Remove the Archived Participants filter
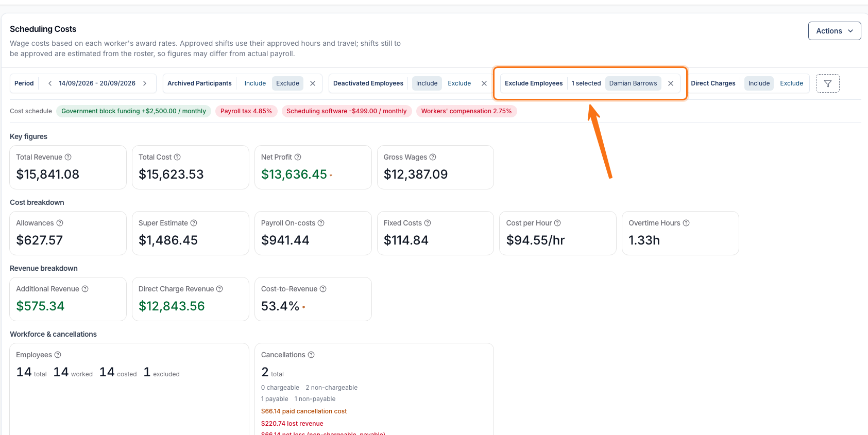Viewport: 868px width, 435px height. (x=313, y=83)
